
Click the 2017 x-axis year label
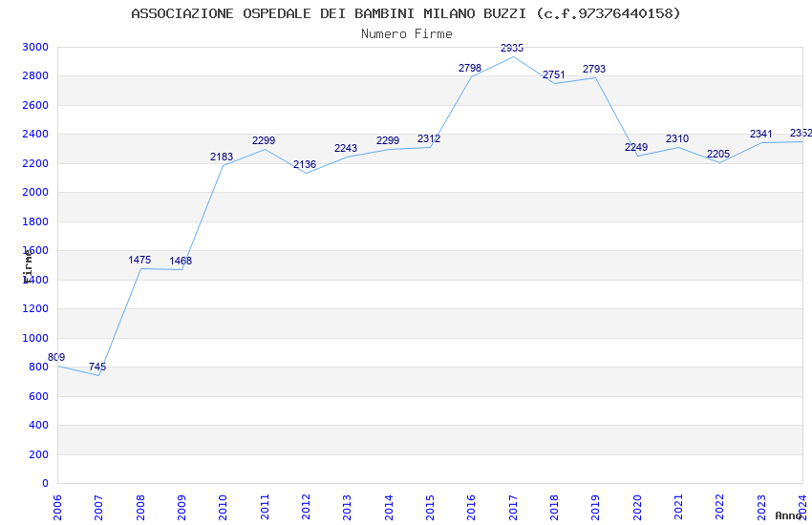click(x=513, y=508)
